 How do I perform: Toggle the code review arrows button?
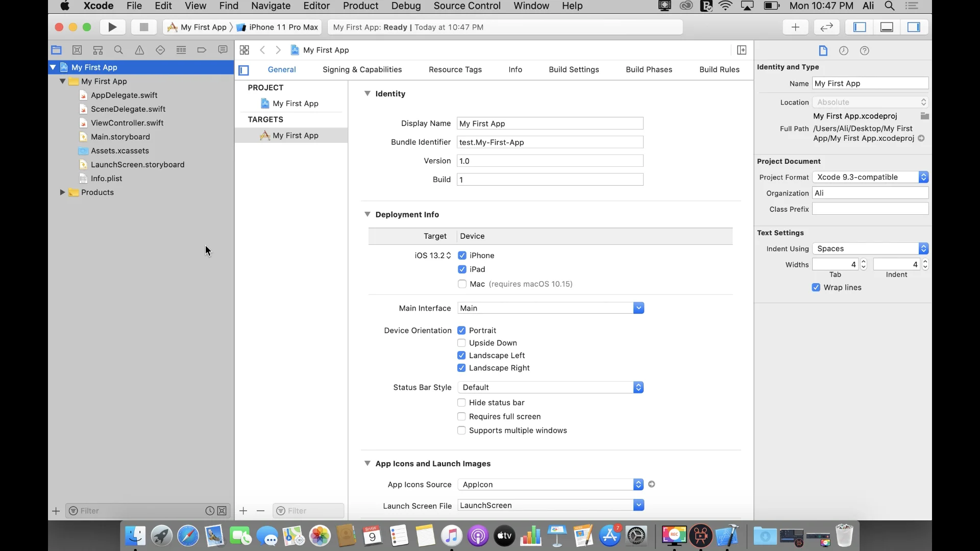point(826,27)
